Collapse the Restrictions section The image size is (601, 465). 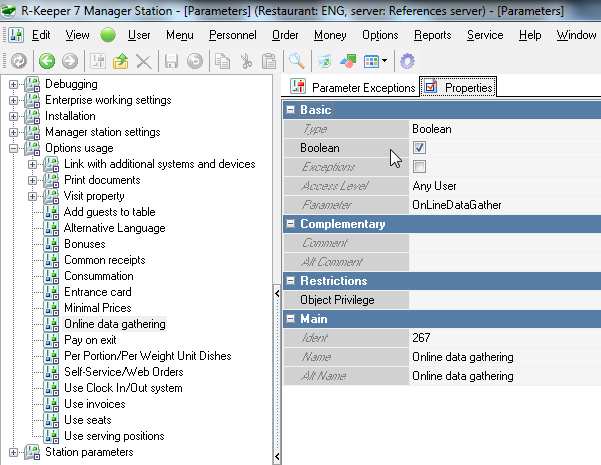click(x=291, y=281)
